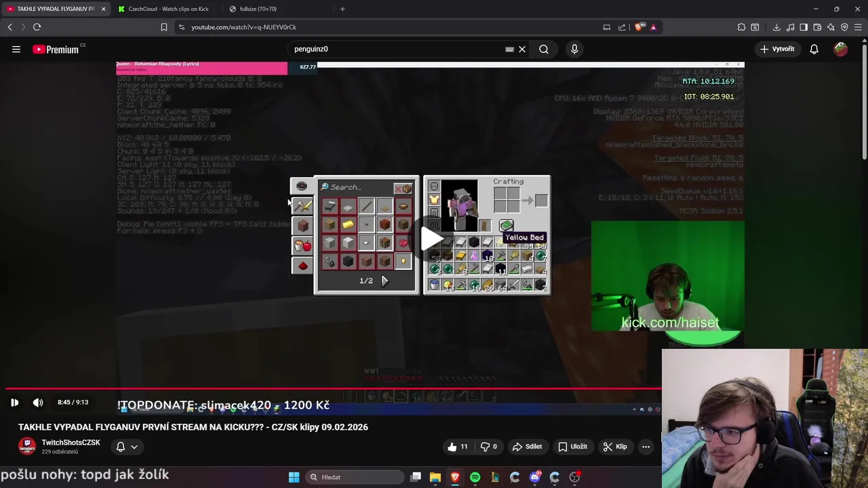
Task: Like the video with 11 likes
Action: (x=458, y=447)
